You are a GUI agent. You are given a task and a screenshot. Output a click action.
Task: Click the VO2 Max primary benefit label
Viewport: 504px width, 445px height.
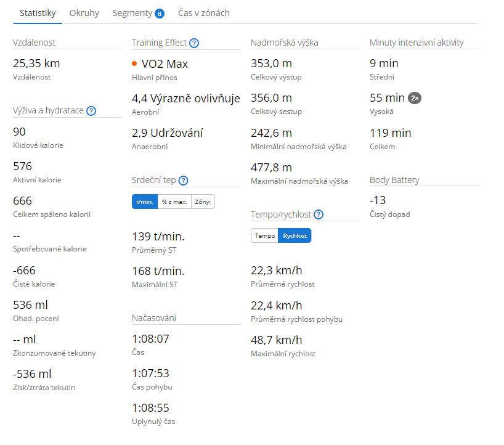[165, 64]
